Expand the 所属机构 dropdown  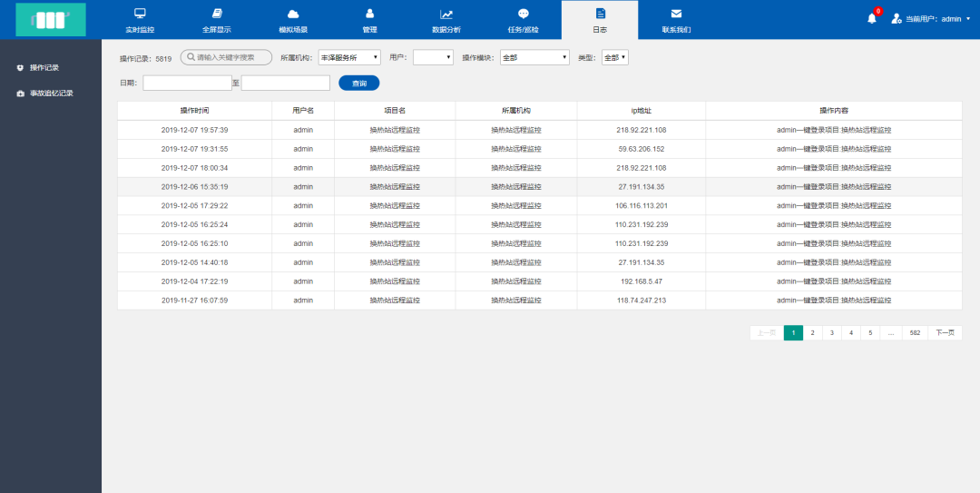[x=349, y=57]
